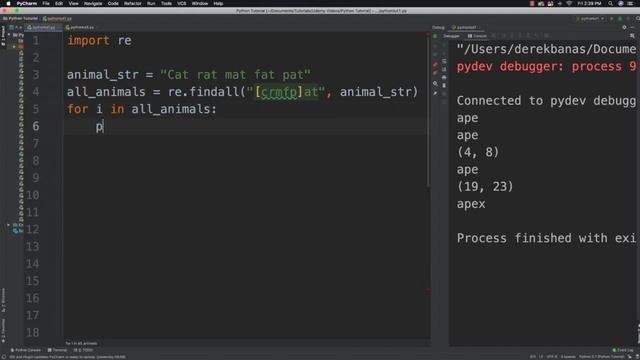Select the first editor tab
Screen dimensions: 640x360
(x=43, y=27)
